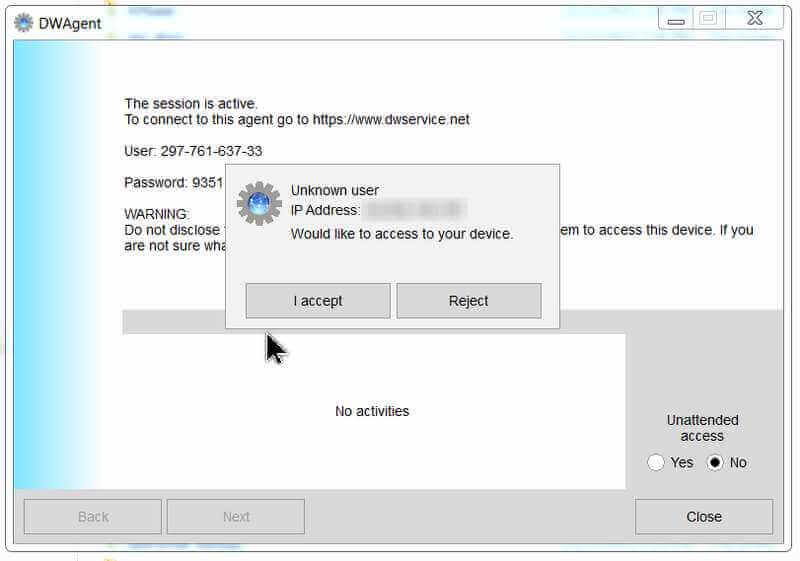800x561 pixels.
Task: Click the disabled Next button
Action: click(x=236, y=517)
